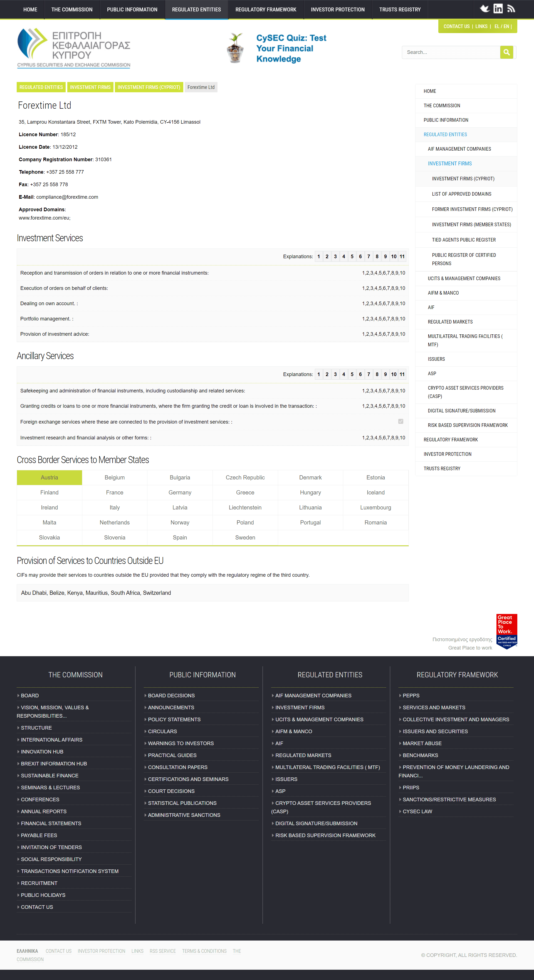The height and width of the screenshot is (980, 534).
Task: Select the Belgium country tab
Action: [115, 477]
